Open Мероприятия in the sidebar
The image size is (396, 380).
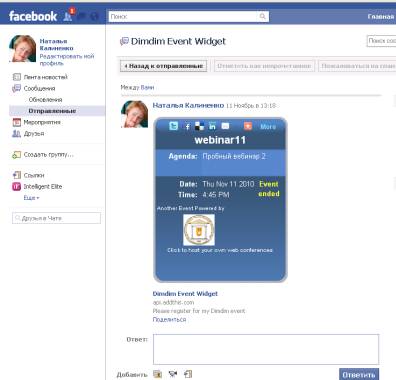42,122
